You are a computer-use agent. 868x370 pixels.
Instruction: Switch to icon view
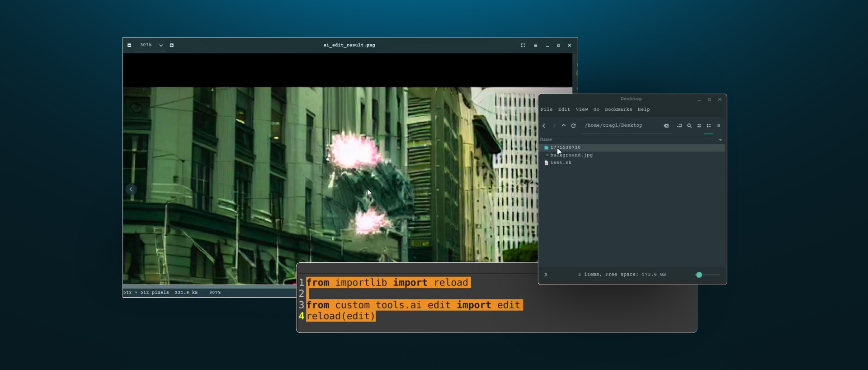tap(699, 126)
